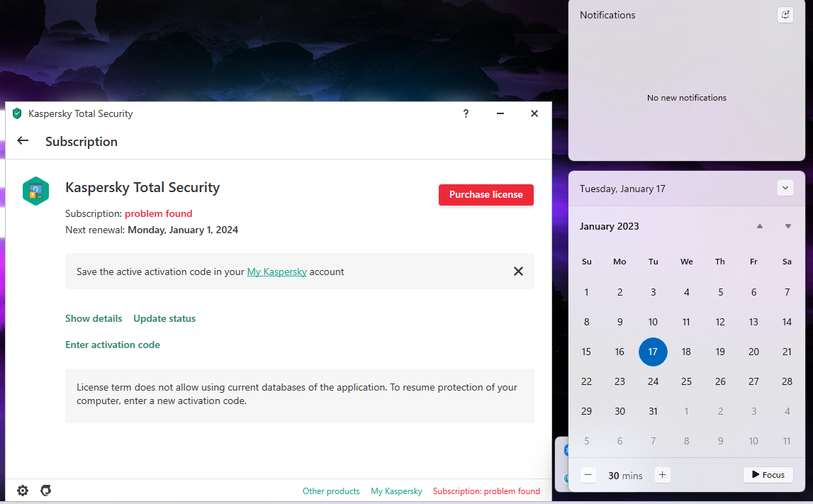Select day 25 in the calendar
This screenshot has height=504, width=813.
click(686, 381)
